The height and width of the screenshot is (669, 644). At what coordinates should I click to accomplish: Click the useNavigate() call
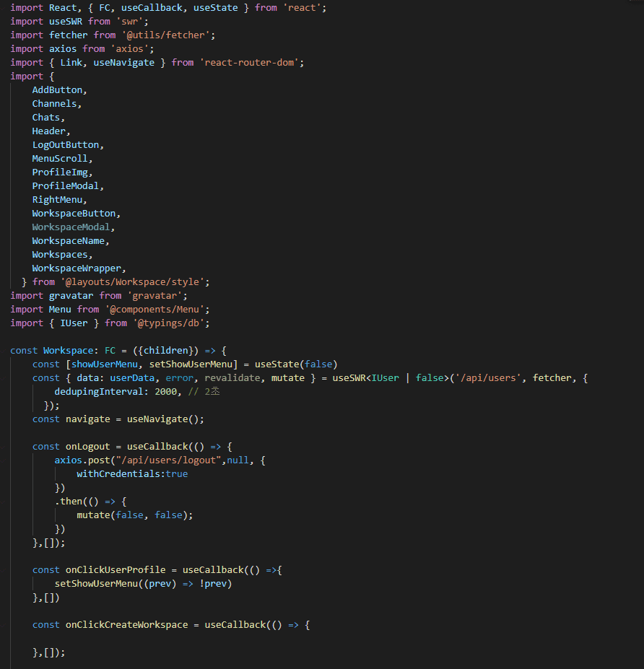pyautogui.click(x=163, y=419)
